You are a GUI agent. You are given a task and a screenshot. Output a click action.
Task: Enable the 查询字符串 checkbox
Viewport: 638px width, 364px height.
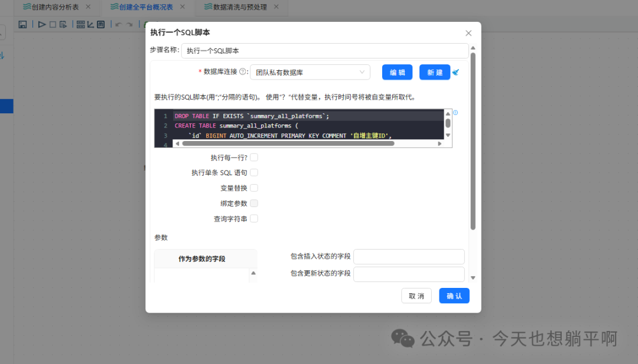click(x=254, y=218)
